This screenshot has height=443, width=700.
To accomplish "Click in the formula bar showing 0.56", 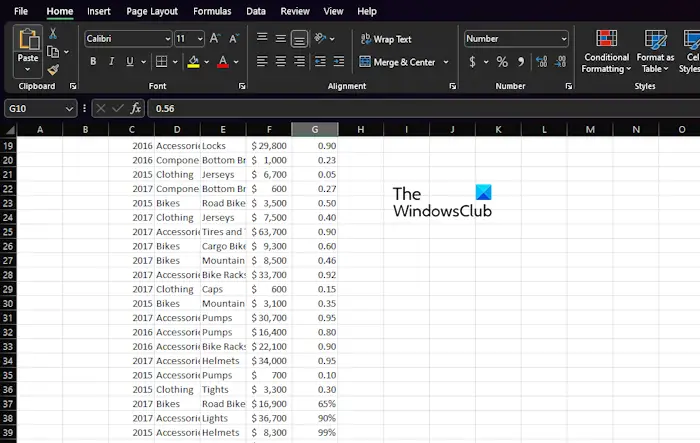I will click(x=423, y=109).
